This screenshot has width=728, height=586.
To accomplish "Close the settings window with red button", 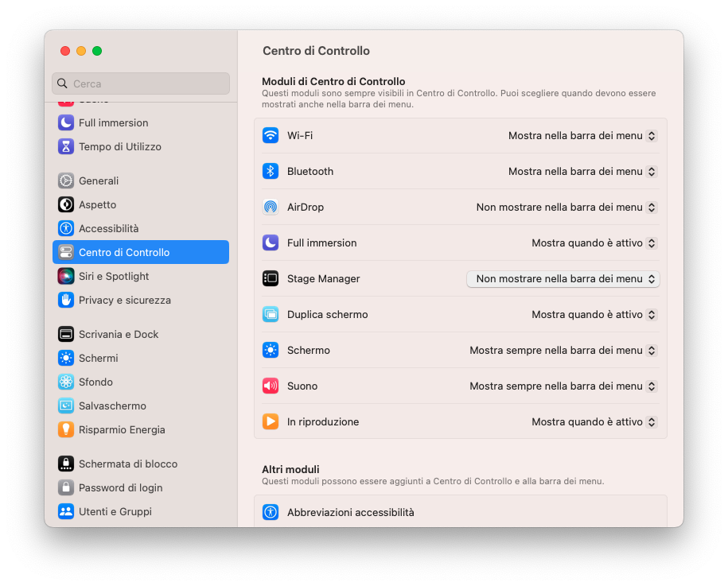I will click(x=65, y=51).
